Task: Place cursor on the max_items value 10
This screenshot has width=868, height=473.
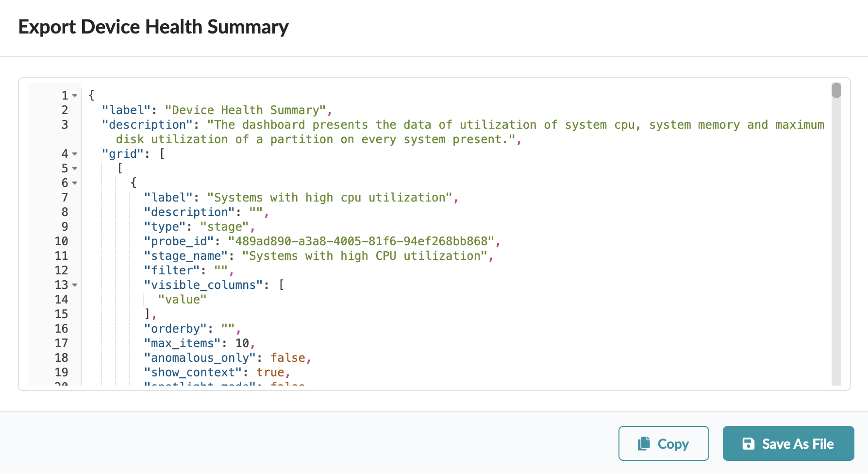Action: [x=242, y=343]
